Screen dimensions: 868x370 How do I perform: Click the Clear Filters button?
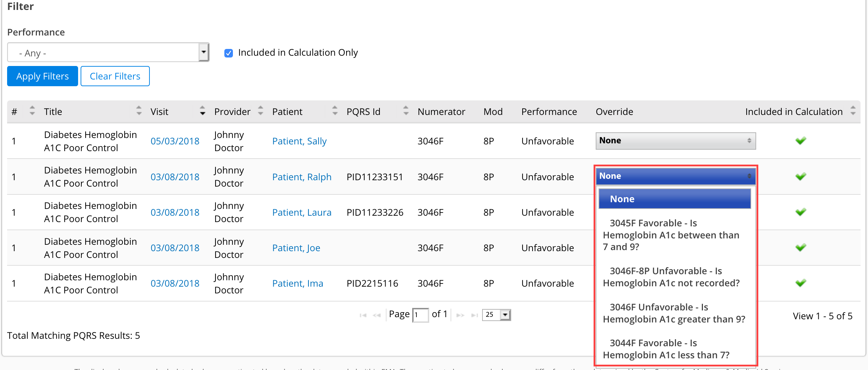tap(115, 76)
